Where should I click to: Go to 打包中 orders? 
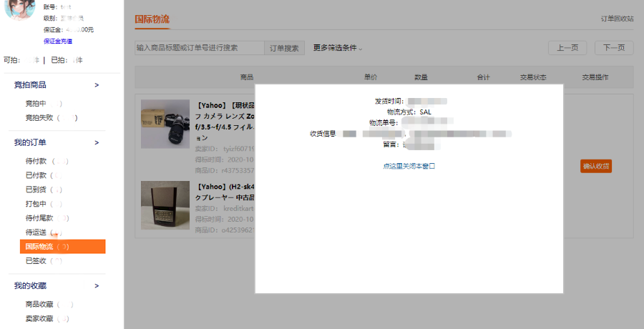(36, 204)
